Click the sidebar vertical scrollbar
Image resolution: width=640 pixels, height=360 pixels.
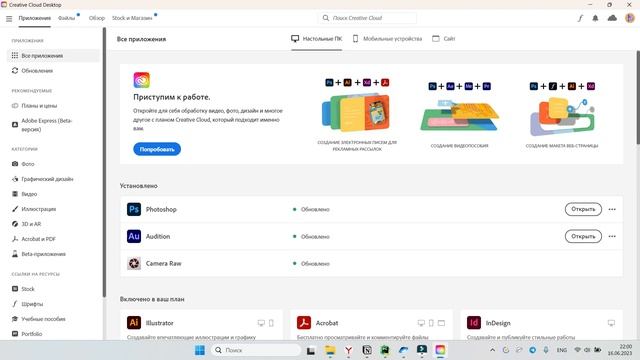[x=104, y=162]
